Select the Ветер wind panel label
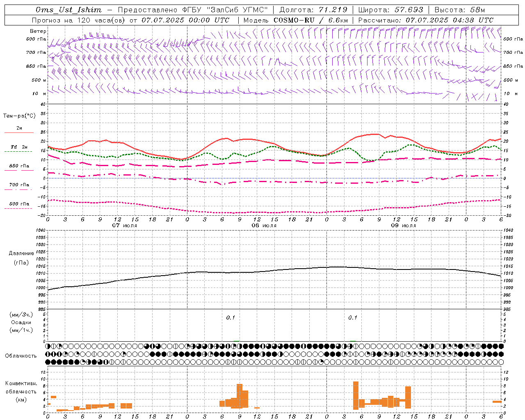Viewport: 525px width, 420px height. (x=38, y=31)
